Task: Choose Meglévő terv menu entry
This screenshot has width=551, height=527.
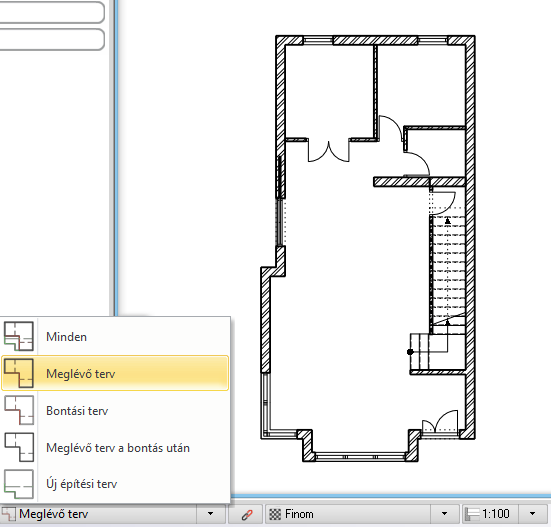Action: 115,373
